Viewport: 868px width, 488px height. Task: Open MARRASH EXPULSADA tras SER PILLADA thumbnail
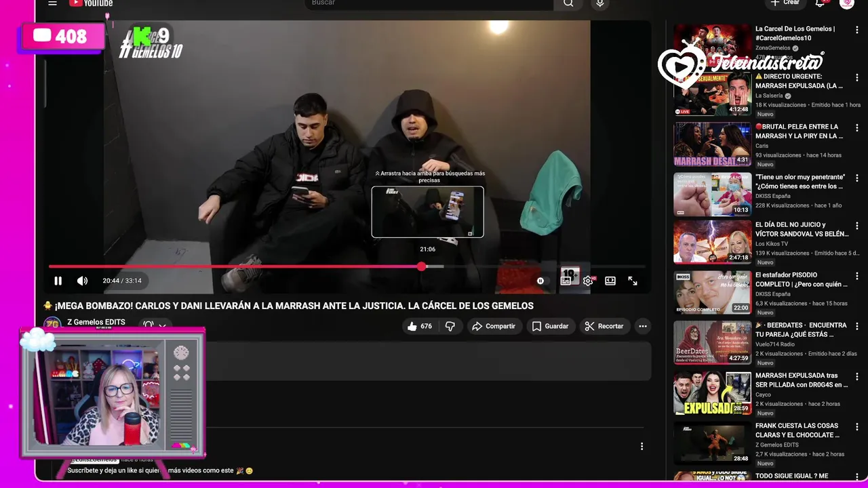(x=712, y=393)
